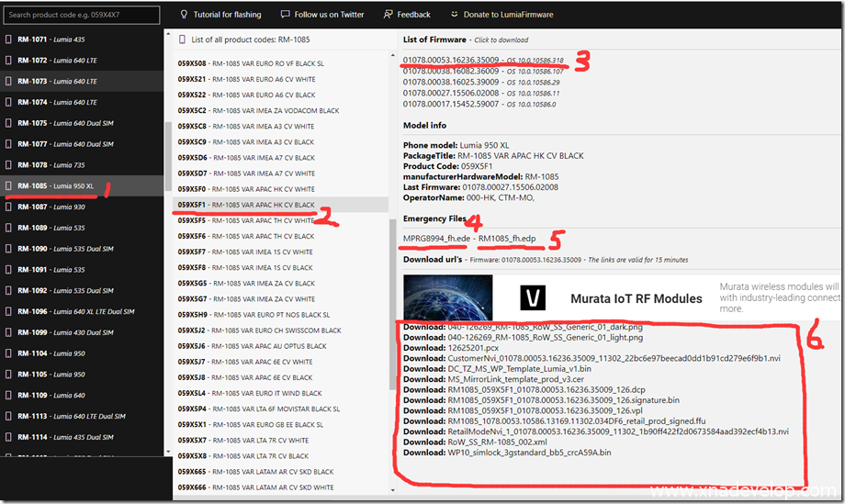Screen dimensions: 845x504
Task: Click the phone icon beside RM-1085 Lumia 950 XL
Action: (9, 185)
